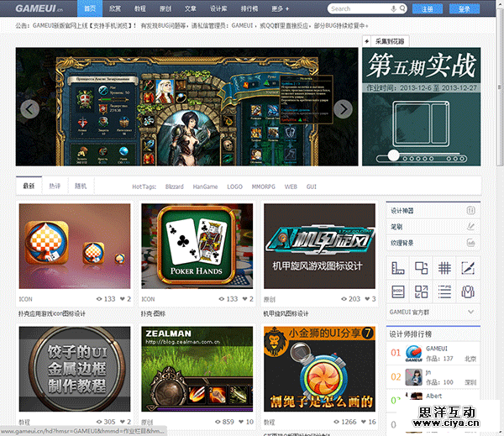Image resolution: width=504 pixels, height=436 pixels.
Task: Click the Search input field
Action: tap(354, 8)
